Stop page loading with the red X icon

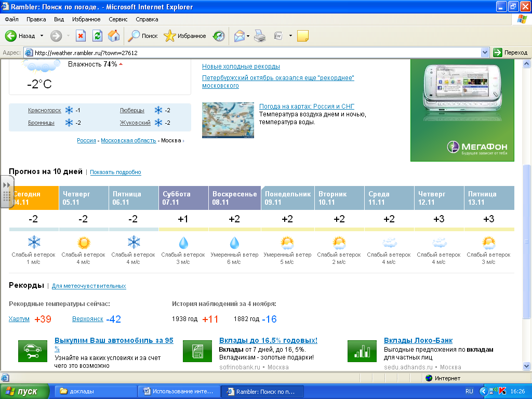(81, 36)
